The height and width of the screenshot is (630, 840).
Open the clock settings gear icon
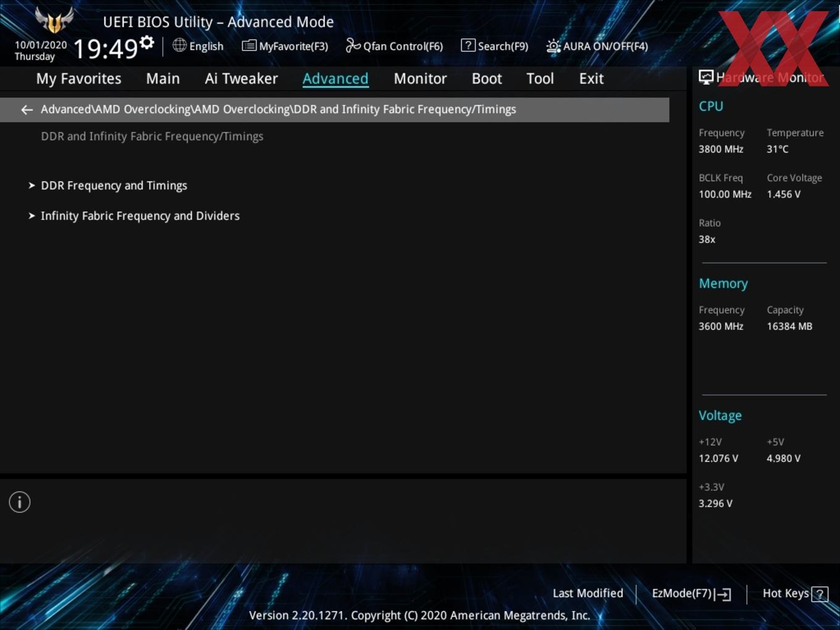pyautogui.click(x=146, y=43)
